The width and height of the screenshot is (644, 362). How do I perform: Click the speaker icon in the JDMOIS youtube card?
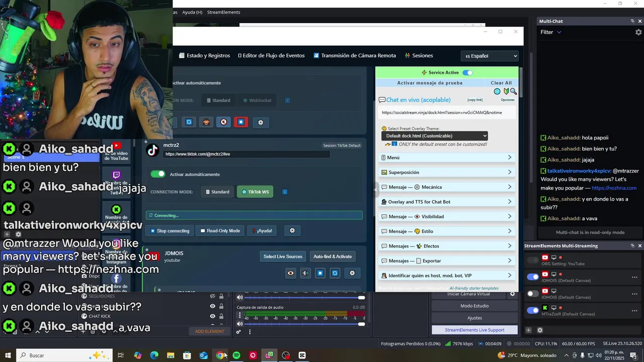click(x=305, y=273)
